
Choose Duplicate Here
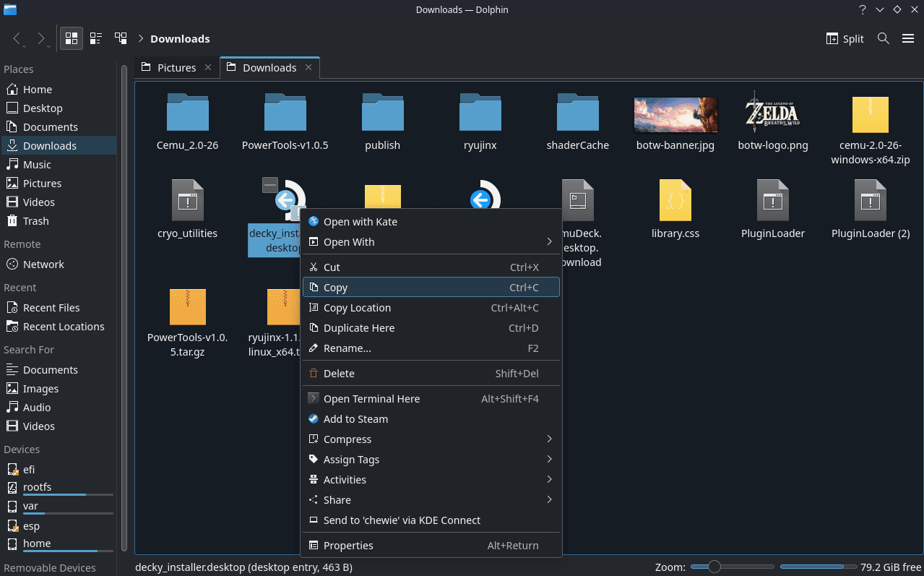(431, 328)
